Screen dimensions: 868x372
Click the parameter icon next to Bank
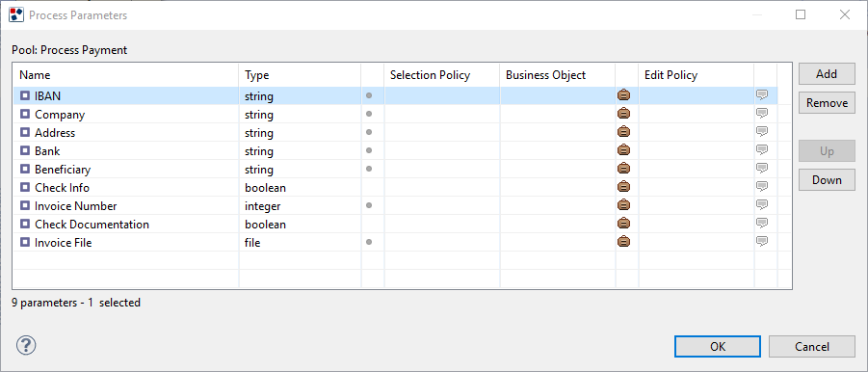click(x=25, y=150)
